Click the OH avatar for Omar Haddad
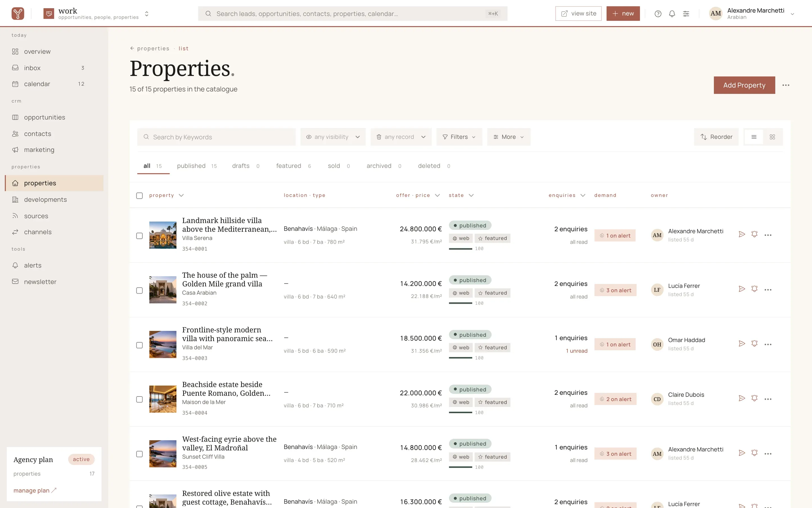The width and height of the screenshot is (812, 508). [x=657, y=344]
